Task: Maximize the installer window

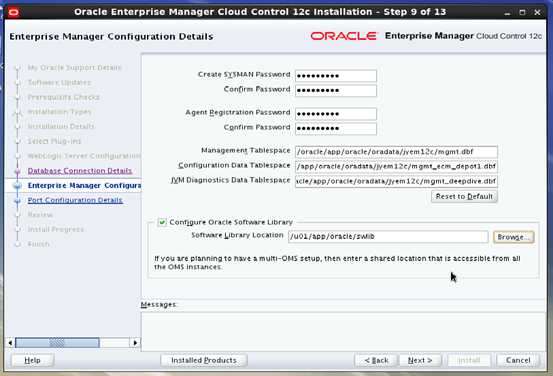Action: point(522,13)
